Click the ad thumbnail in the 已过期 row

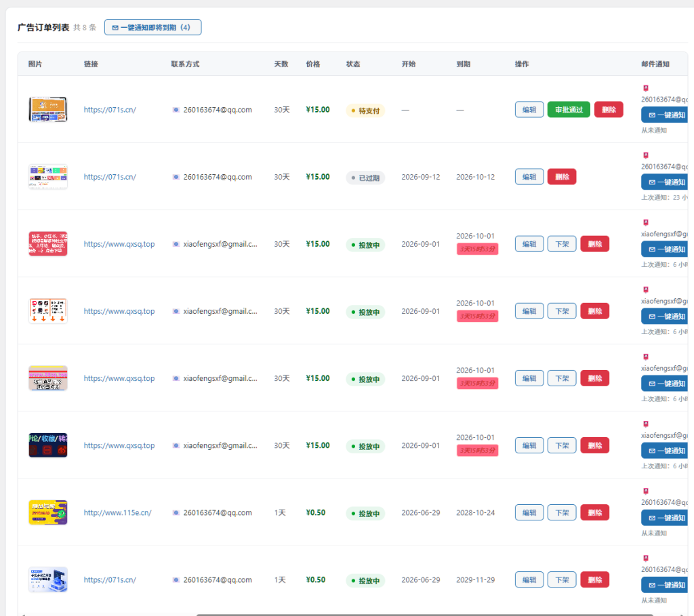48,177
